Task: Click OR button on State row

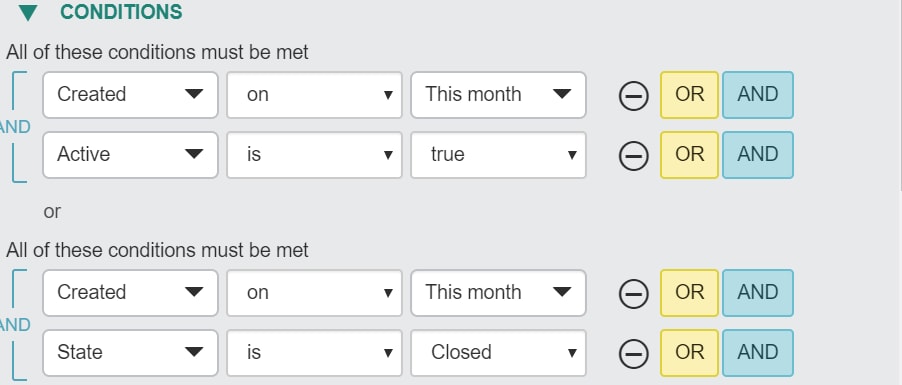Action: (689, 353)
